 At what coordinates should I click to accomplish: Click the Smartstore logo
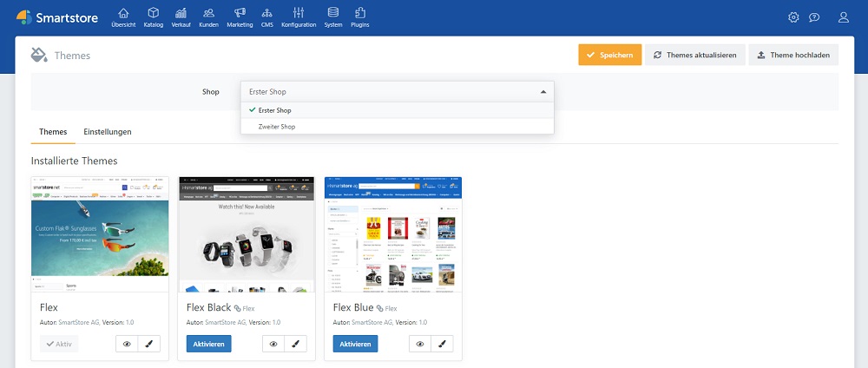coord(57,17)
